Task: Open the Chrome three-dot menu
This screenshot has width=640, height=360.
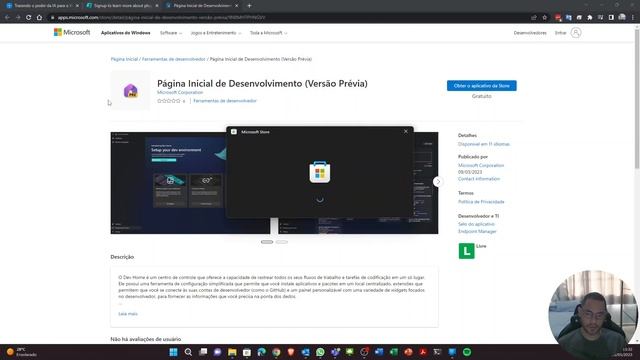Action: [x=633, y=18]
